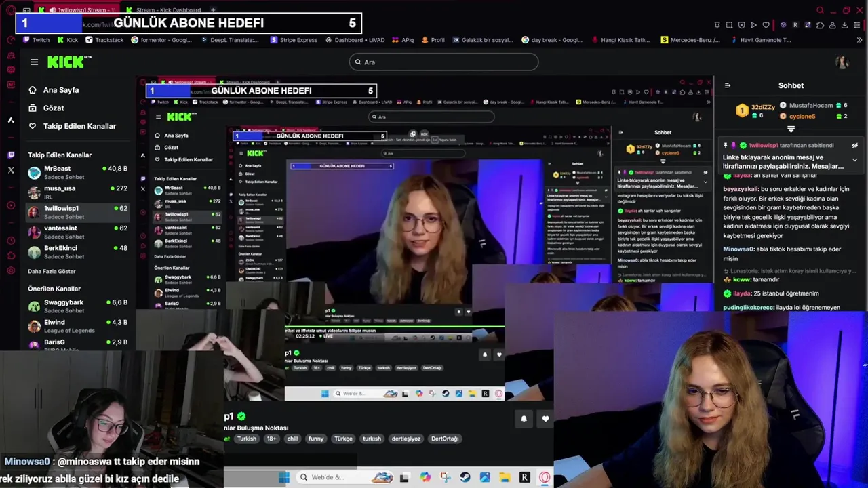Switch to 1willowisp1 Stream browser tab
The height and width of the screenshot is (488, 868).
[77, 10]
